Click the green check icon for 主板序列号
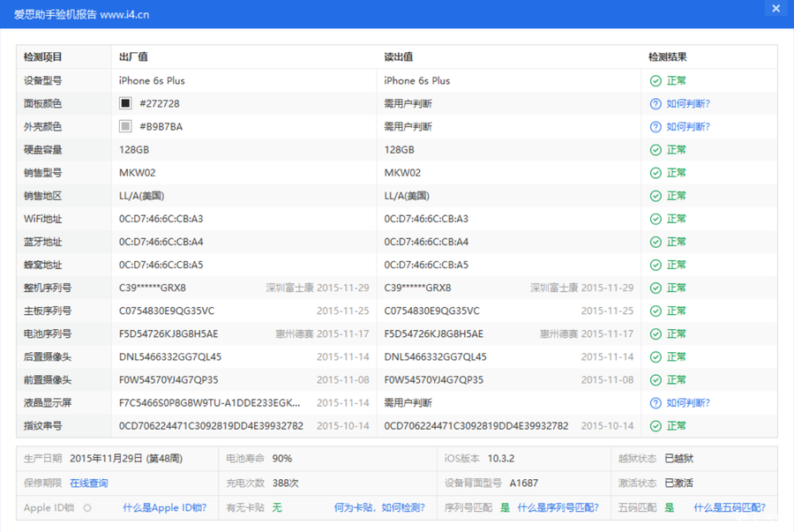794x532 pixels. point(655,311)
